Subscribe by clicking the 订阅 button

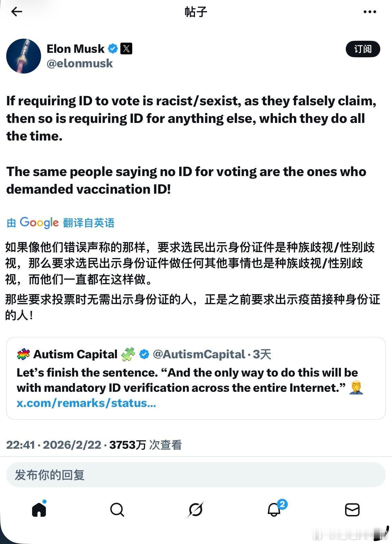pos(363,49)
